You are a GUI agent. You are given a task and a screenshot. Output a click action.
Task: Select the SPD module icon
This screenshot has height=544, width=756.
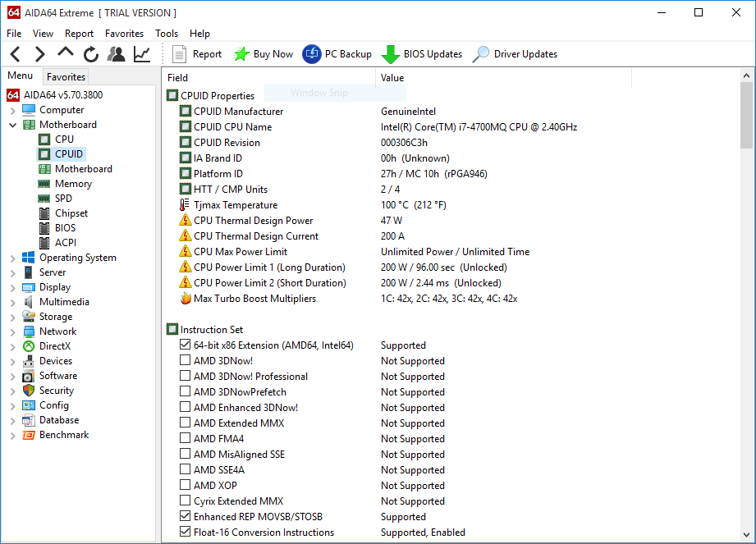pyautogui.click(x=44, y=199)
